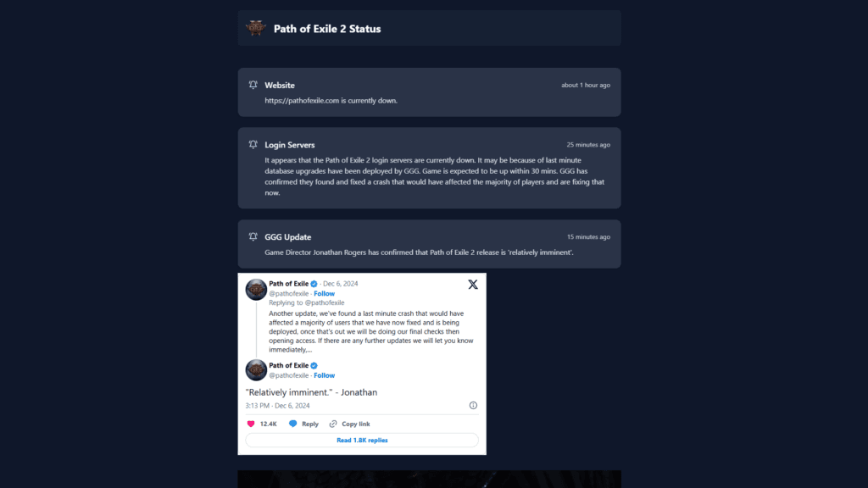Click the bell icon beside Website
Screen dimensions: 868x488
click(252, 85)
